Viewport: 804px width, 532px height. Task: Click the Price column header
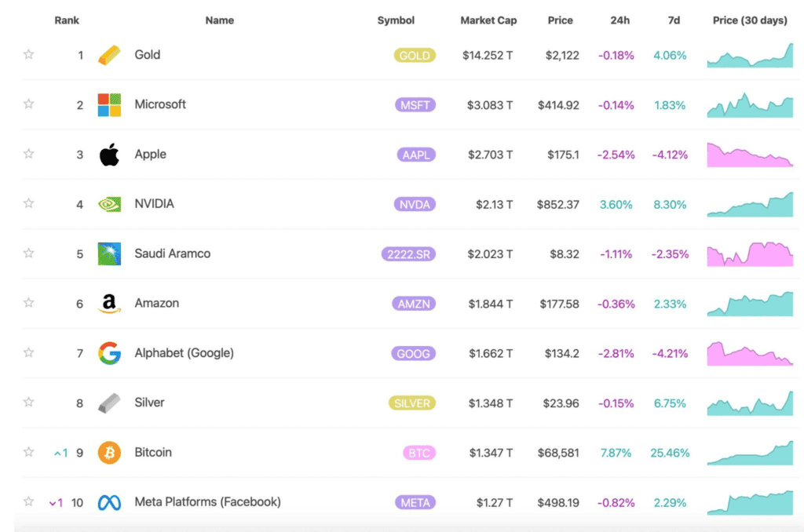click(x=560, y=20)
